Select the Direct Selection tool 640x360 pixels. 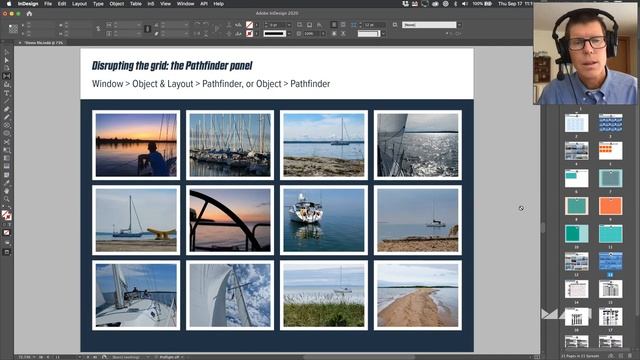click(7, 60)
